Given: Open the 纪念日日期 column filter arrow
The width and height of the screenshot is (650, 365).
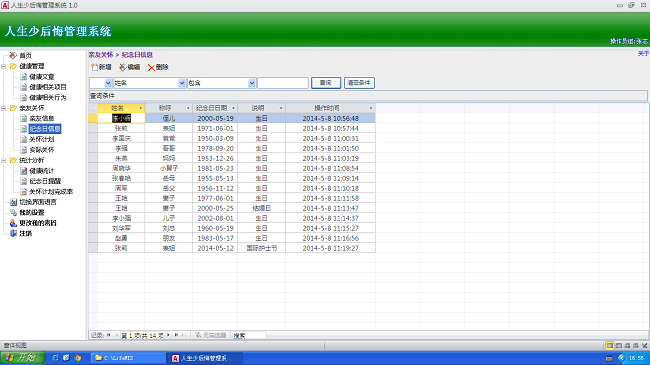Looking at the screenshot, I should [233, 108].
